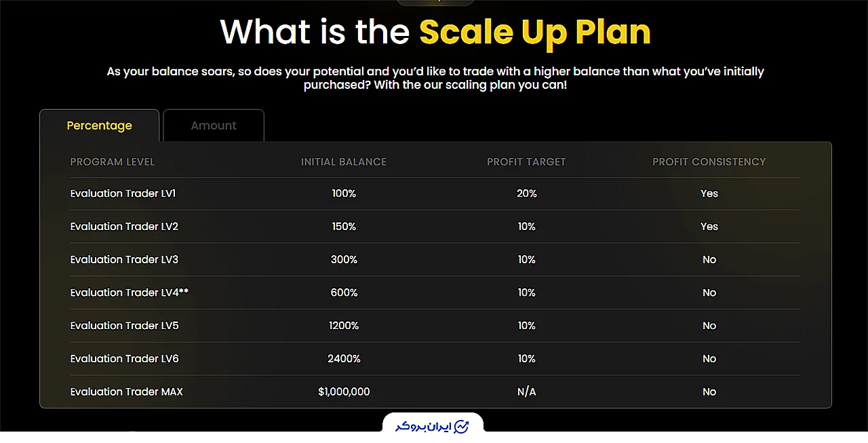Click the Evaluation Trader LV3 label

coord(125,260)
